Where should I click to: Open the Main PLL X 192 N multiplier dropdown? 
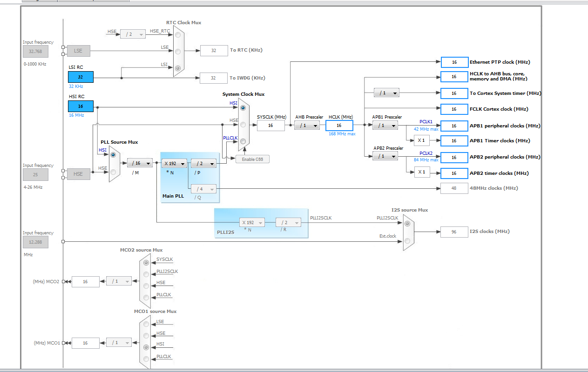coord(175,163)
